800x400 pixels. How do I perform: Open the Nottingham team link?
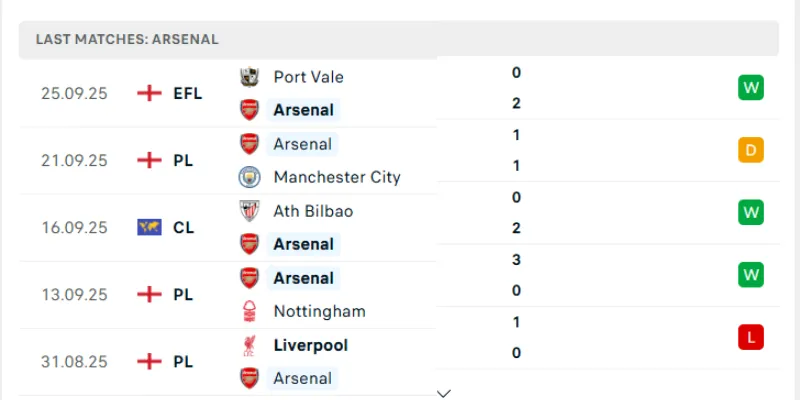(319, 311)
